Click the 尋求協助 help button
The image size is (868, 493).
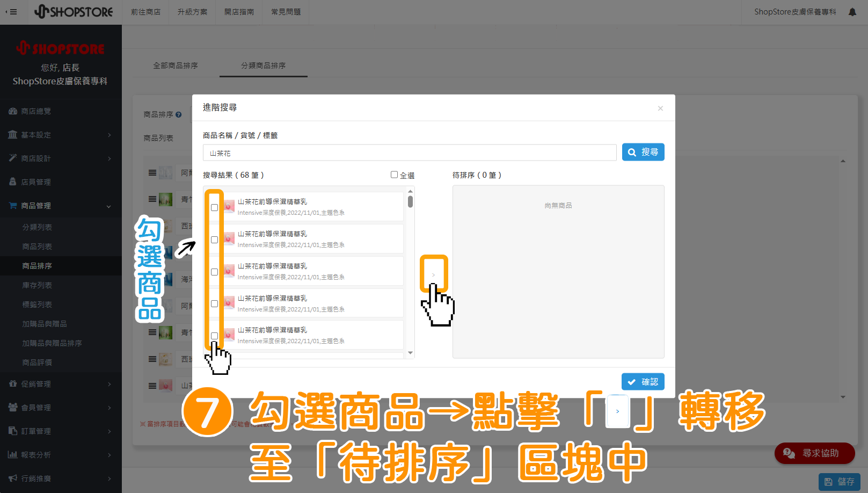(814, 453)
